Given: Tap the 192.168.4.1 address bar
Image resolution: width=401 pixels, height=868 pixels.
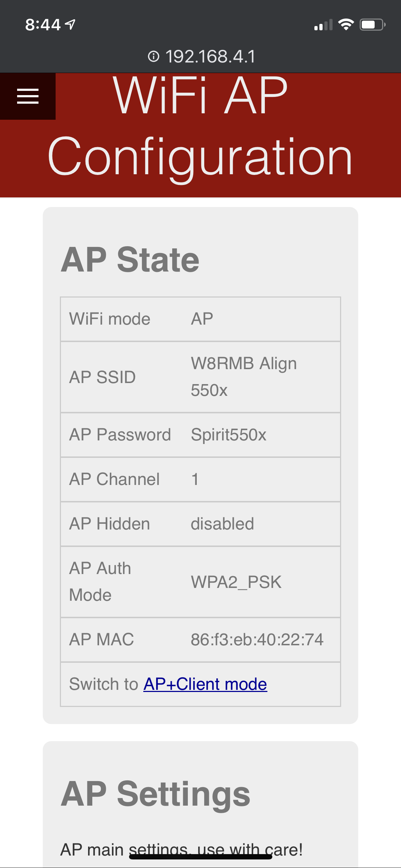Looking at the screenshot, I should pos(210,56).
